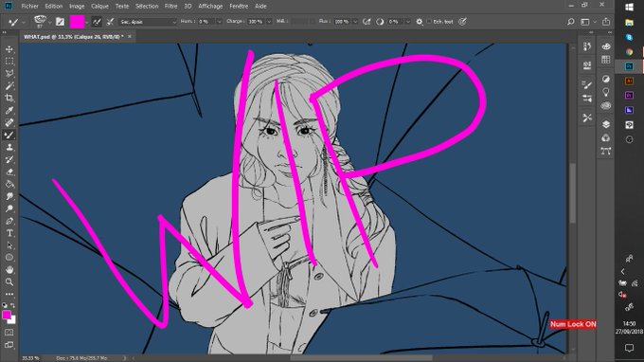Viewport: 644px width, 362px height.
Task: Open the Search magnifier in options bar
Action: click(x=571, y=22)
